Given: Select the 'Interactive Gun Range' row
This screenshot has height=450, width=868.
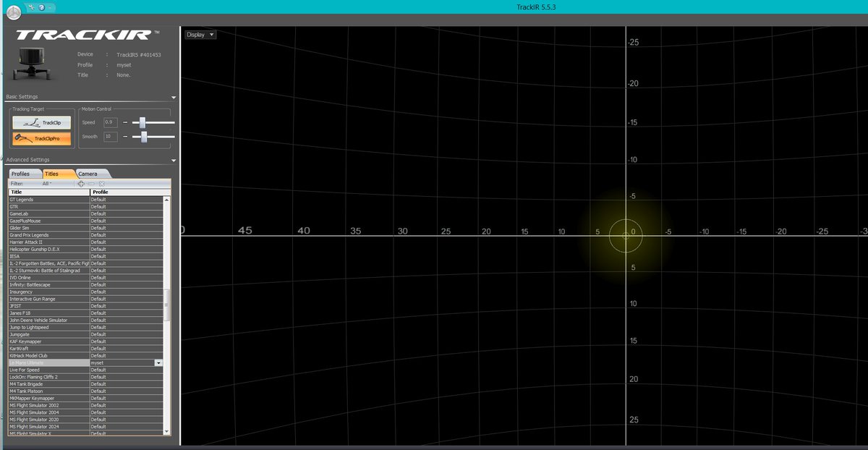Looking at the screenshot, I should point(86,299).
